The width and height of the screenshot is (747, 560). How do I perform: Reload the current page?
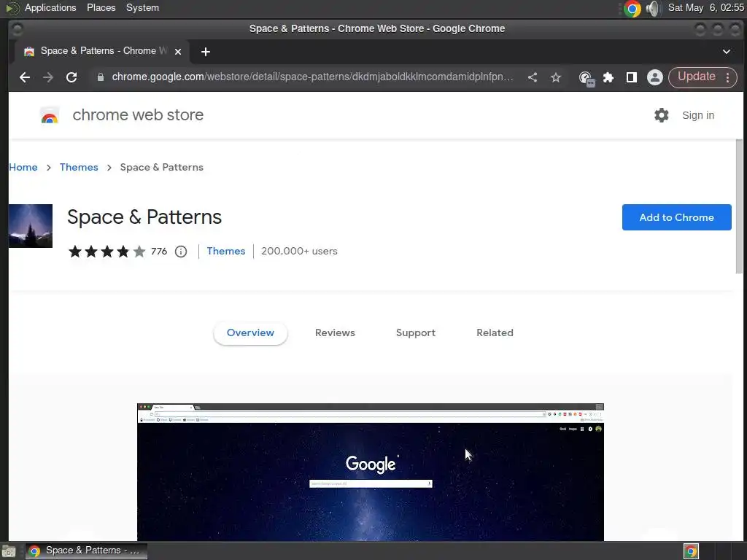click(71, 77)
